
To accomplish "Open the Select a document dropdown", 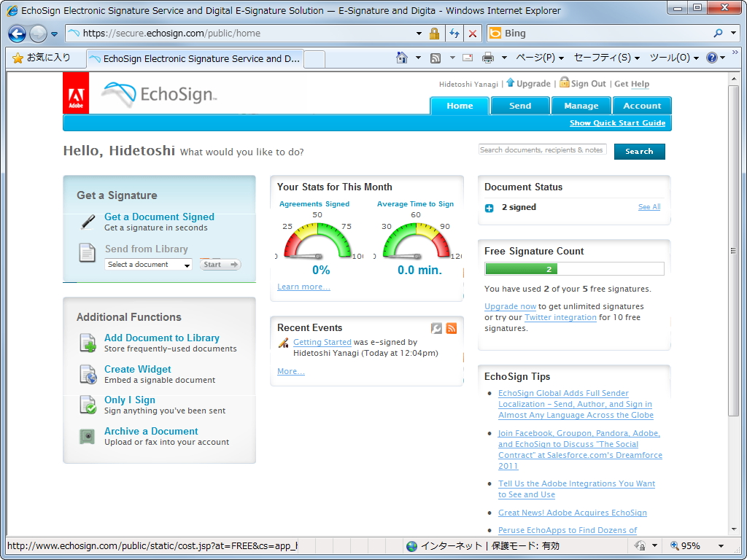I will (x=148, y=265).
